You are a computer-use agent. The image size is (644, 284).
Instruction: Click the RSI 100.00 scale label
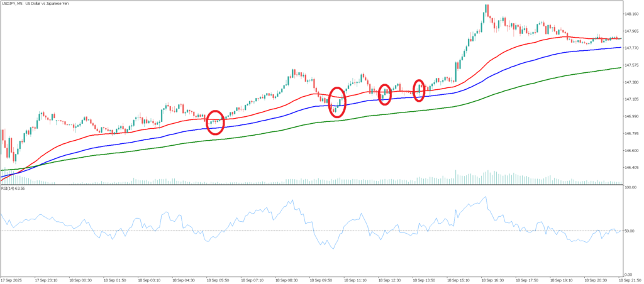(630, 187)
